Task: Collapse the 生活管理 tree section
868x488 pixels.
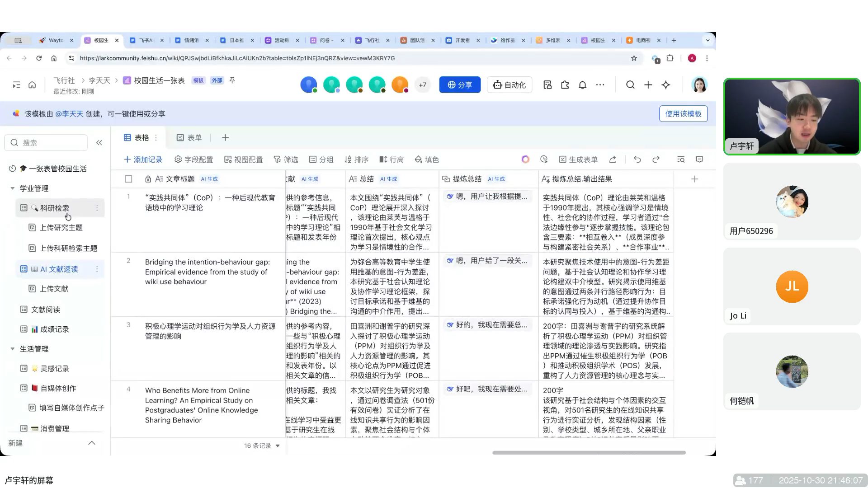Action: pos(13,349)
